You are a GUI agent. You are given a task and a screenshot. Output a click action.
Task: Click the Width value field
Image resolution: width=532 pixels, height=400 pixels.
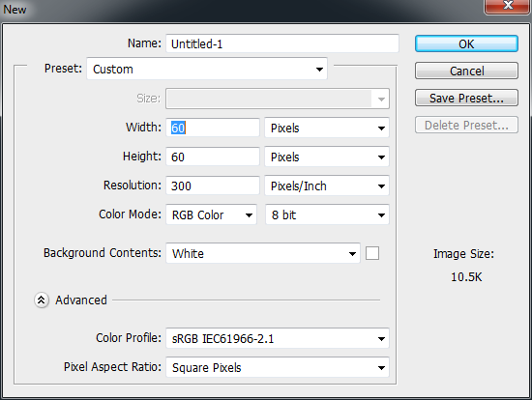click(213, 128)
